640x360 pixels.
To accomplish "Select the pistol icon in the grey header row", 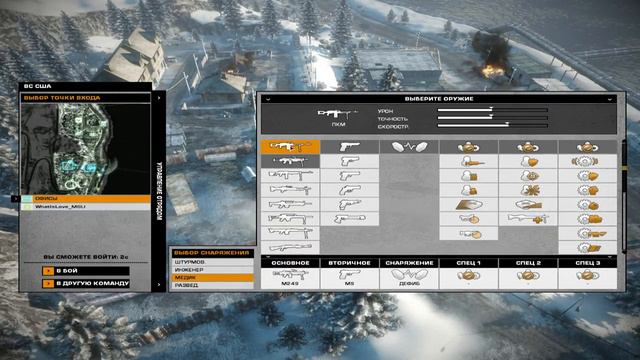I will click(350, 147).
